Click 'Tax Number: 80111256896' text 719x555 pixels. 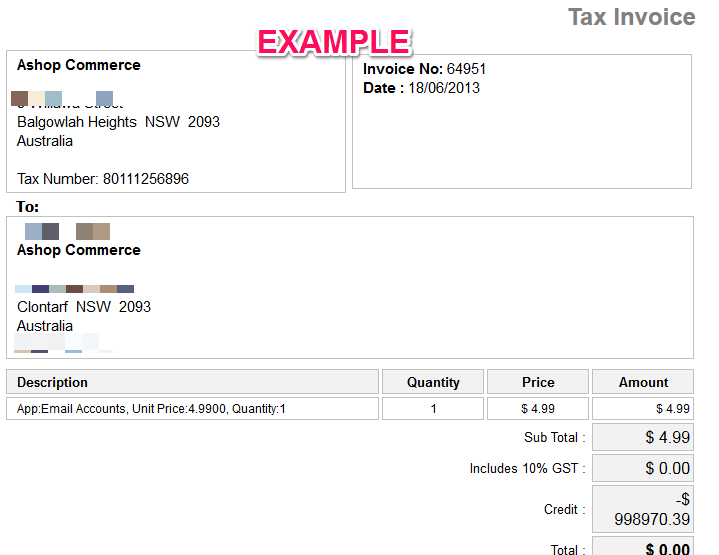pos(103,179)
